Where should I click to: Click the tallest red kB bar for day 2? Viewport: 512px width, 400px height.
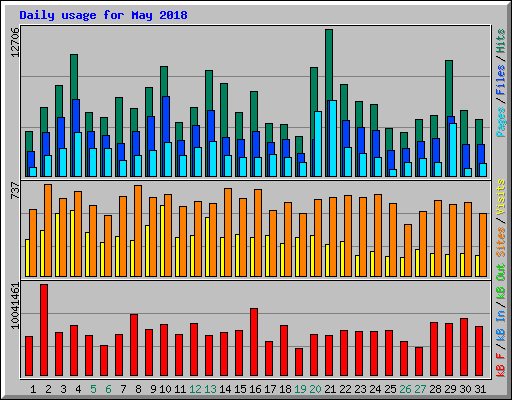(44, 330)
